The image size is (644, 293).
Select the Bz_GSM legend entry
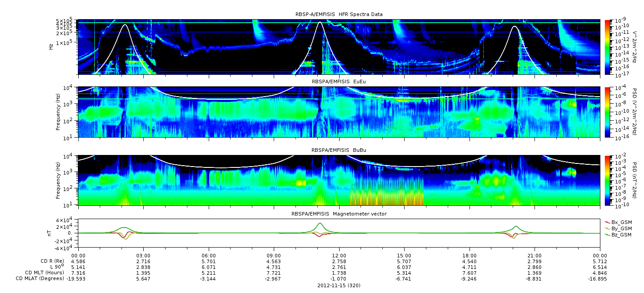coord(618,234)
